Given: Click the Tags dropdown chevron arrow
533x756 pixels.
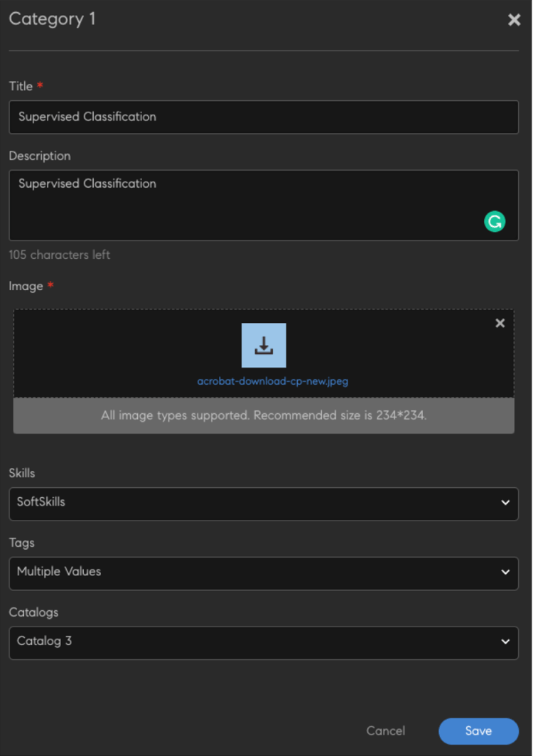Looking at the screenshot, I should pos(505,573).
